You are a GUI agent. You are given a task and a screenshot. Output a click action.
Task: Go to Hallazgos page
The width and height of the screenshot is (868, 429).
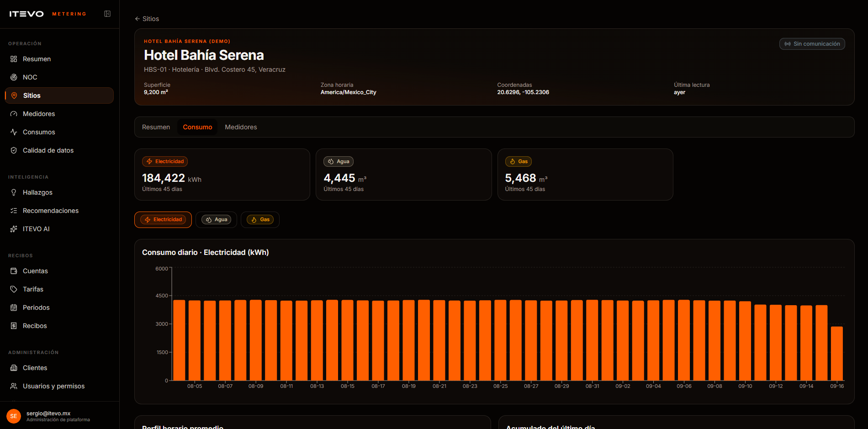click(59, 192)
